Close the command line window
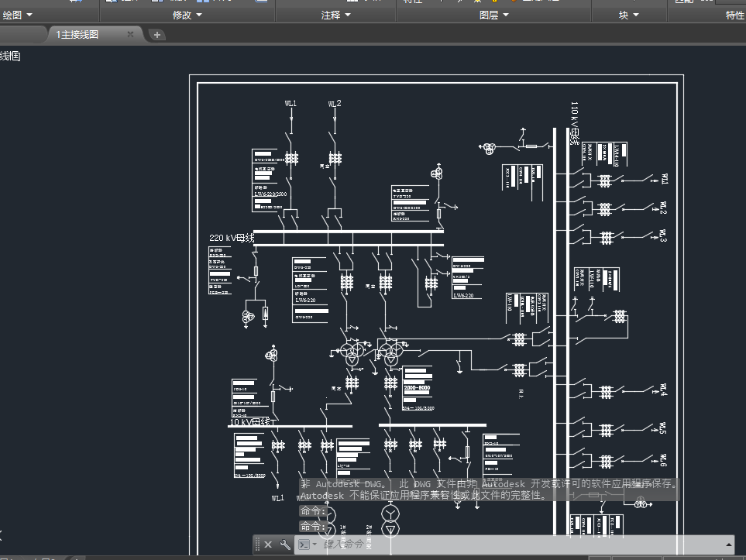The width and height of the screenshot is (746, 560). (268, 545)
